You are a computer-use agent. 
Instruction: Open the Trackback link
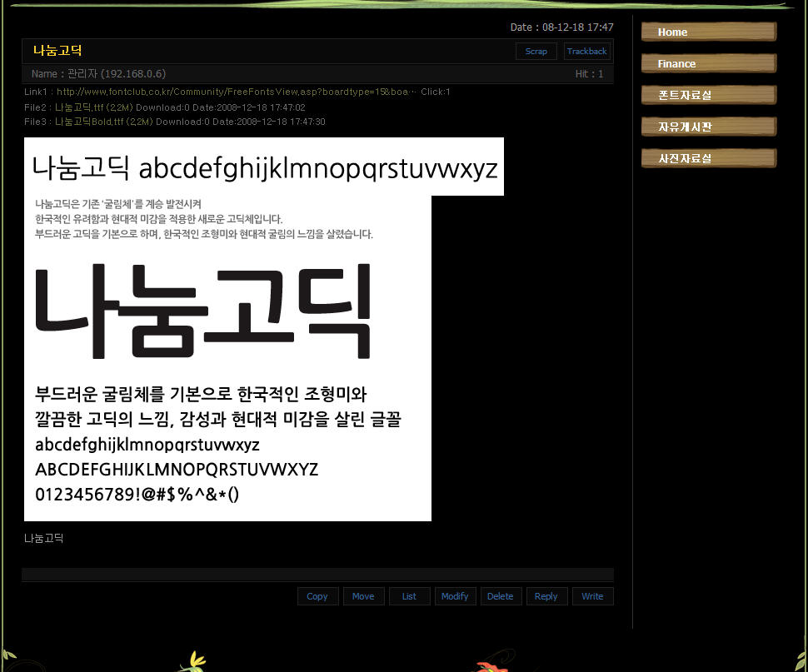point(586,52)
